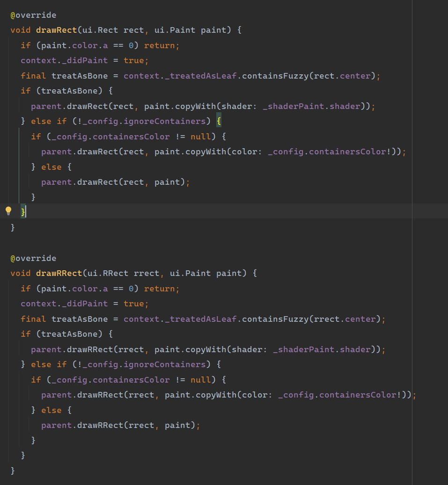Click containsFuzzy in the drawRRect method

pyautogui.click(x=275, y=319)
